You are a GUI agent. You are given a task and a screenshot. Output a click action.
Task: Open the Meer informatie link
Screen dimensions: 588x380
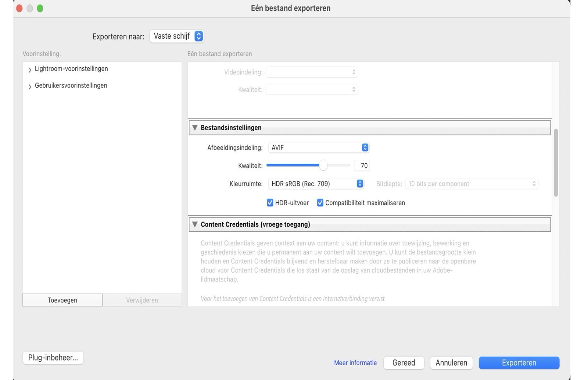click(355, 363)
